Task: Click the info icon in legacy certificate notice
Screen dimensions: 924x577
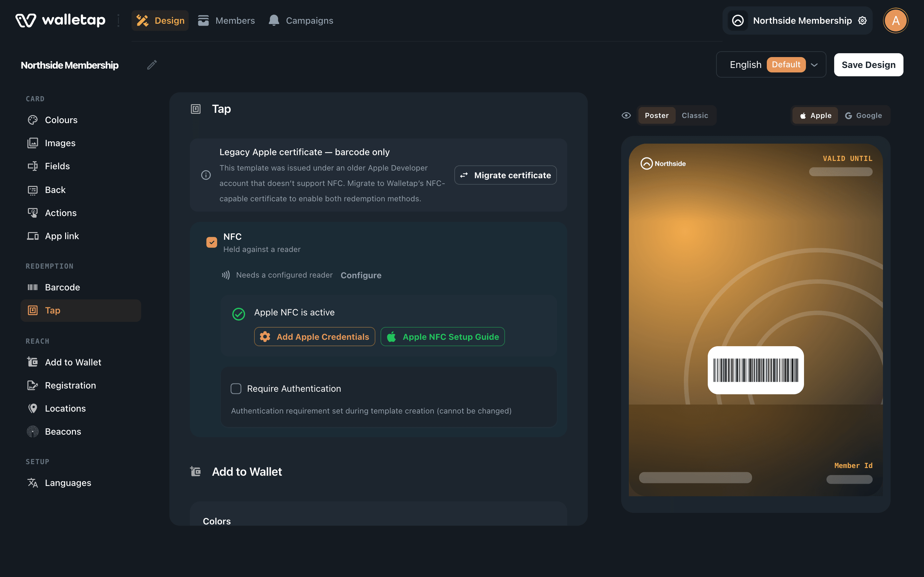Action: [x=206, y=175]
